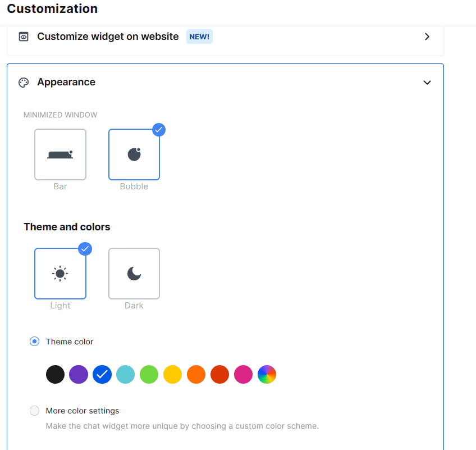Expand Customize widget on website arrow
The height and width of the screenshot is (450, 476).
(x=427, y=37)
